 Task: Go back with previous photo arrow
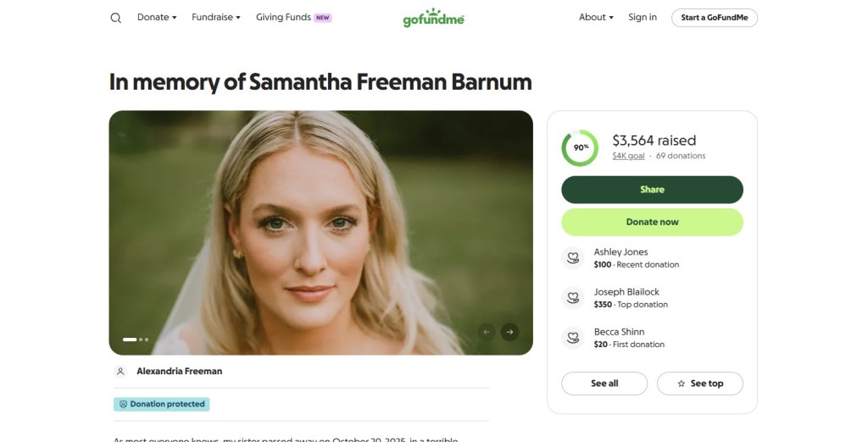pyautogui.click(x=487, y=332)
